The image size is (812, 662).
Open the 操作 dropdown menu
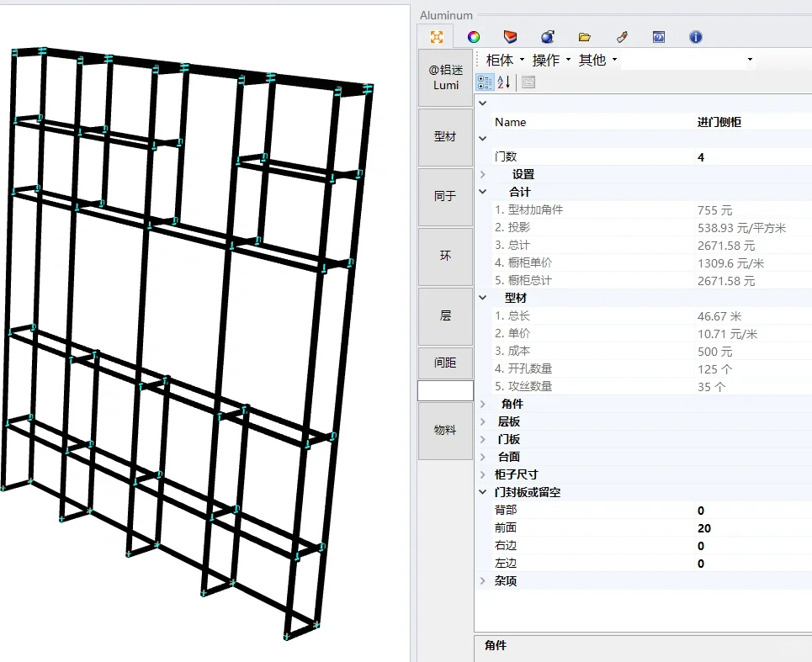click(x=551, y=60)
